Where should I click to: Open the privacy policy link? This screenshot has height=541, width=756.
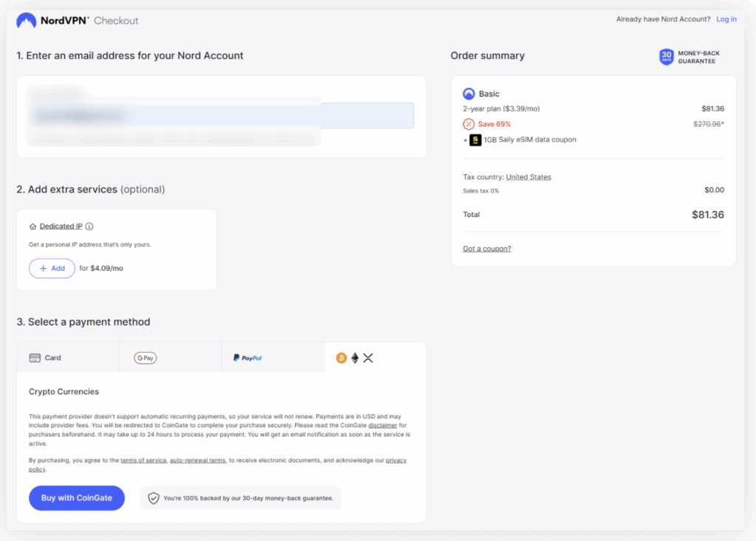(x=396, y=461)
